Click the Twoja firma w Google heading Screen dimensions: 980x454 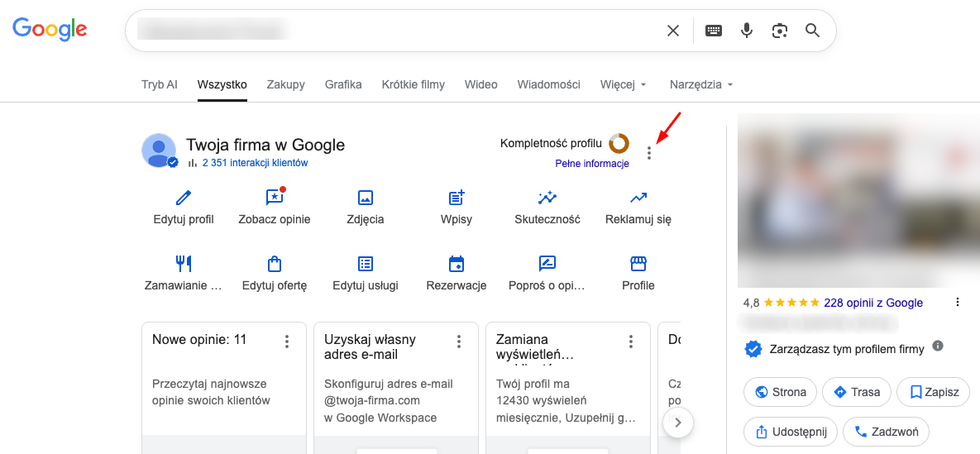pos(265,145)
